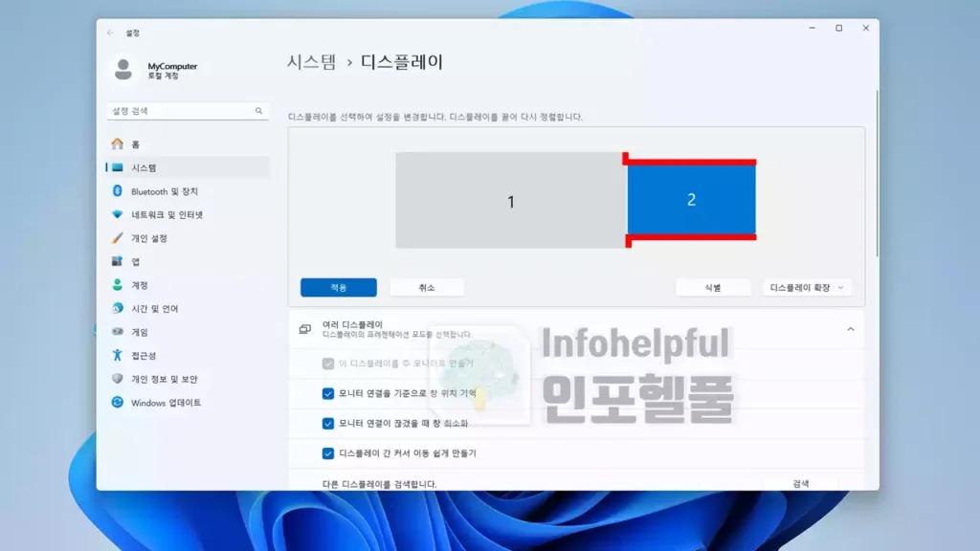Open 개인 정보 및 보안 label
The width and height of the screenshot is (980, 551).
tap(164, 379)
